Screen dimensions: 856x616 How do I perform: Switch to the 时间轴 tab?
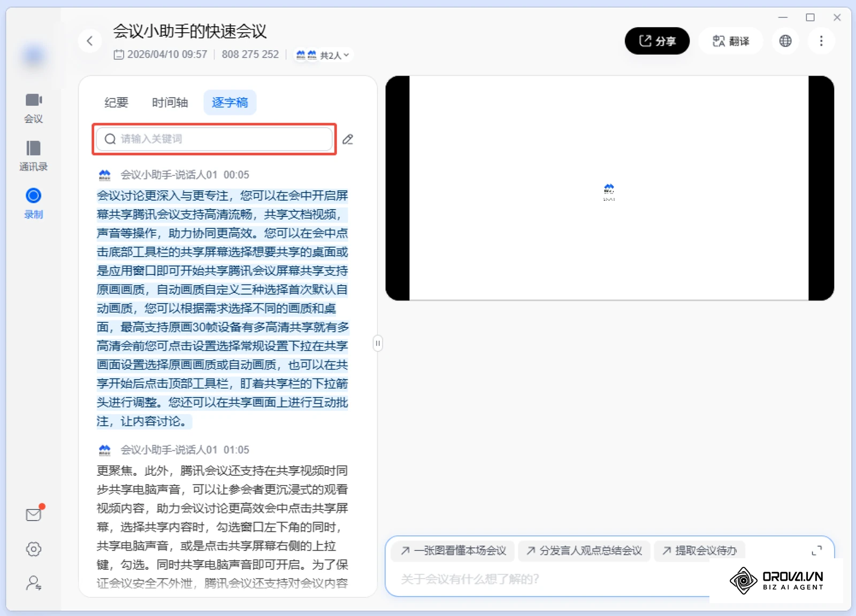coord(170,102)
